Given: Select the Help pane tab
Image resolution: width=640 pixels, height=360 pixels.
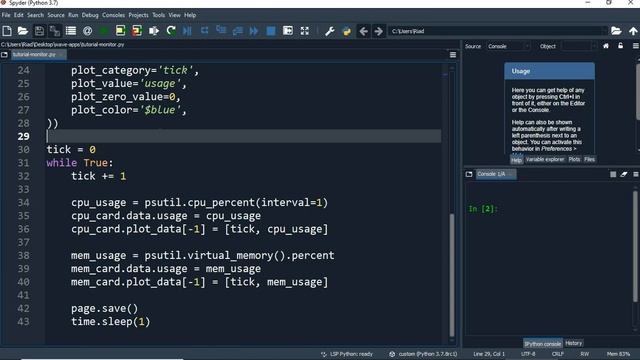Looking at the screenshot, I should 516,160.
